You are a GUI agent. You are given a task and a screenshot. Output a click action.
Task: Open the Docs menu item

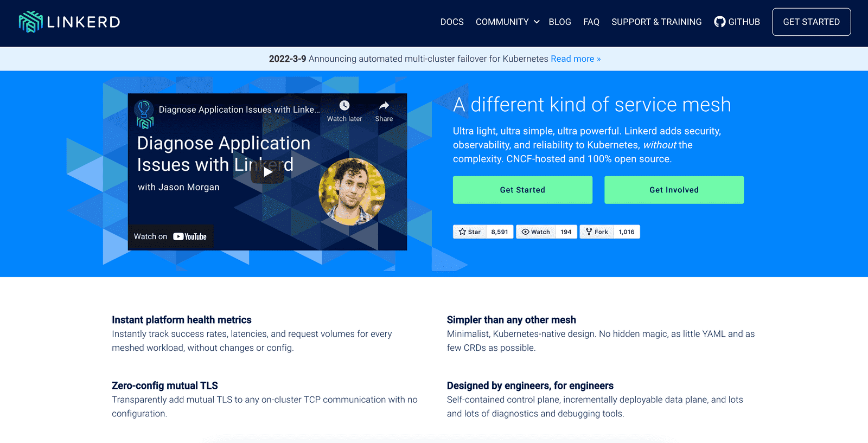click(x=452, y=22)
